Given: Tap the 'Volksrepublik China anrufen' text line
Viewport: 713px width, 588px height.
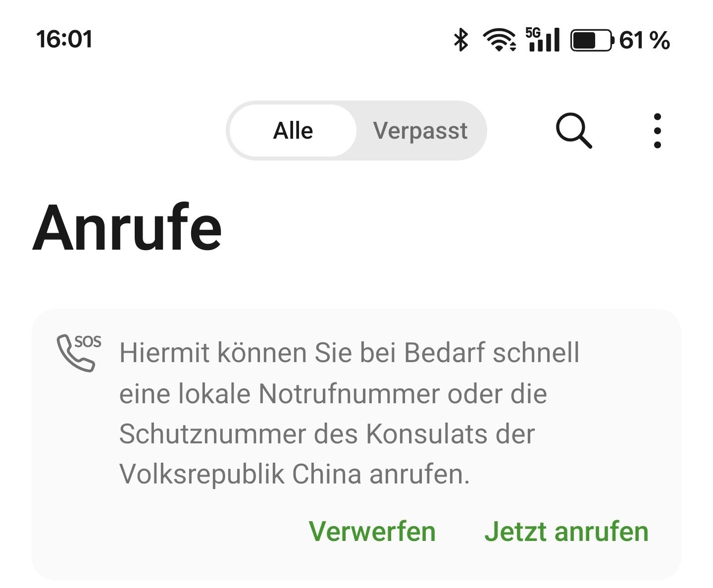Looking at the screenshot, I should (x=294, y=474).
